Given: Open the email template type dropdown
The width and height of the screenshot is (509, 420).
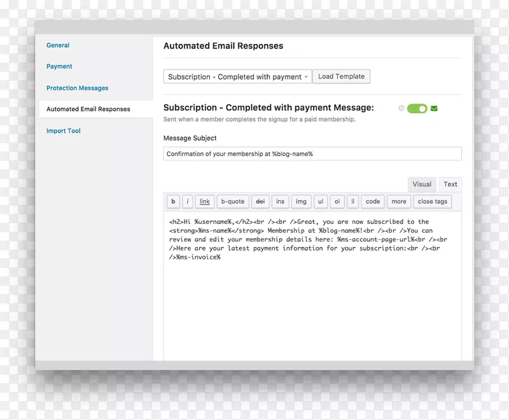Looking at the screenshot, I should coord(237,76).
